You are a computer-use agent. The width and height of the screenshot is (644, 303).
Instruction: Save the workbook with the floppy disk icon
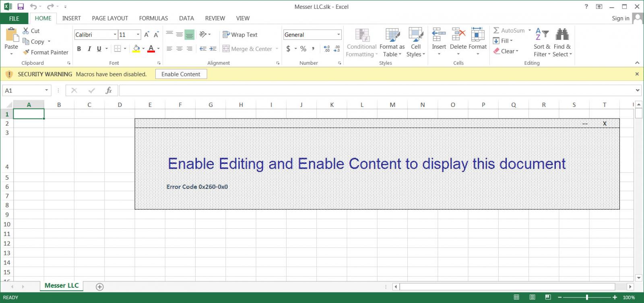tap(21, 6)
